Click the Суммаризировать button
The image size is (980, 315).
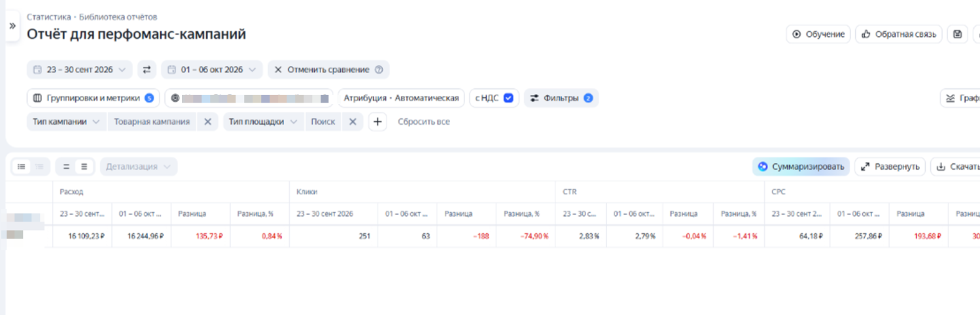(x=801, y=167)
